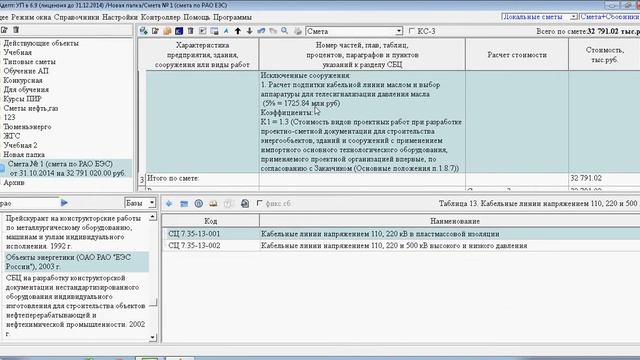Open the 'Программы' menu
The image size is (640, 360).
click(x=232, y=17)
